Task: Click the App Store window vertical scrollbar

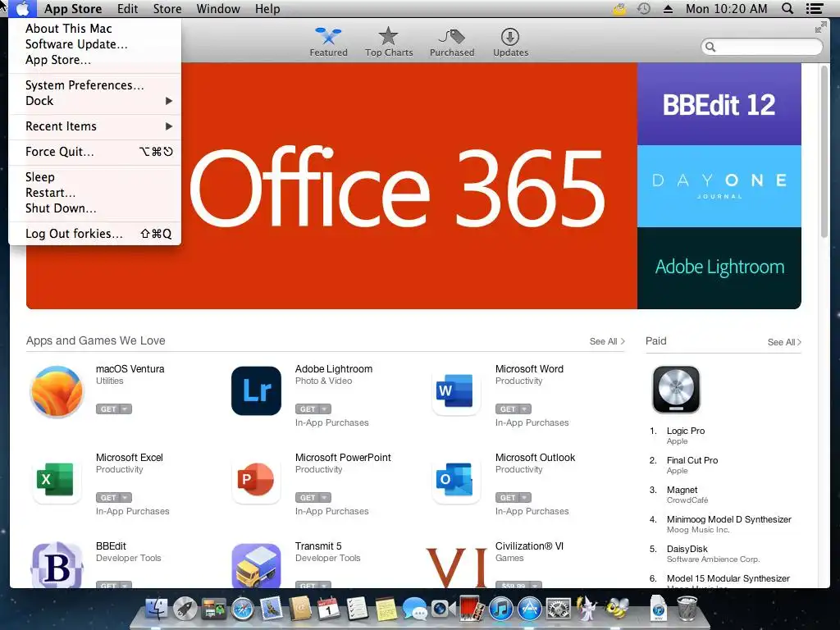Action: click(824, 151)
